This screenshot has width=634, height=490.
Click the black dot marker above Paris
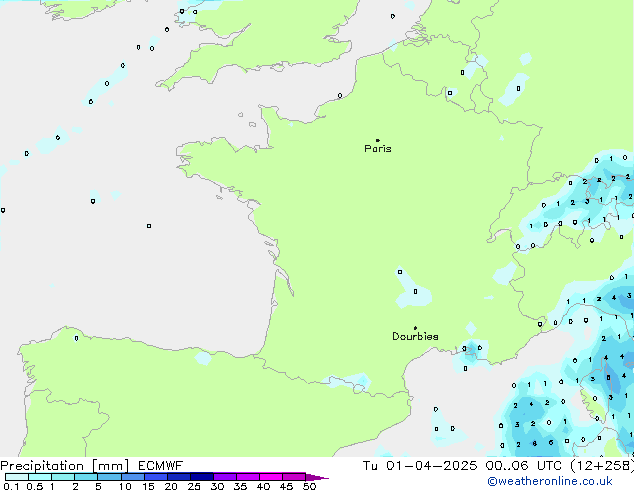click(x=378, y=140)
